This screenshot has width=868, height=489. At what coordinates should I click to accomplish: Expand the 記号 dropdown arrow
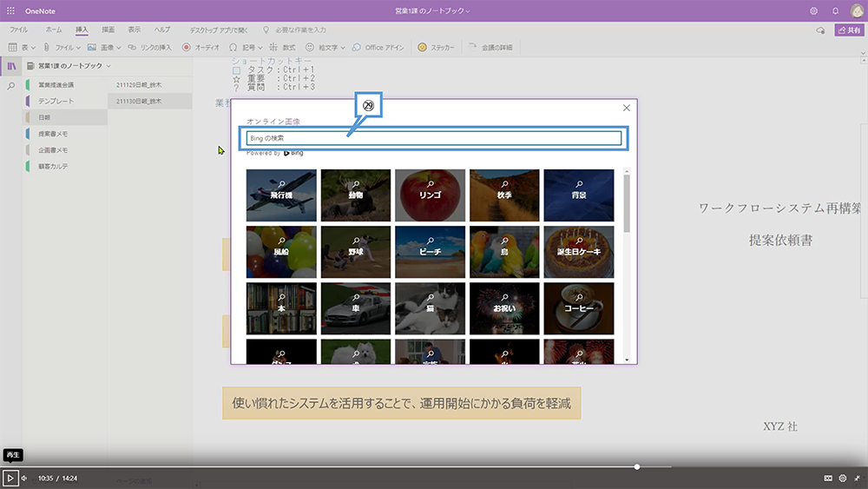click(x=260, y=48)
